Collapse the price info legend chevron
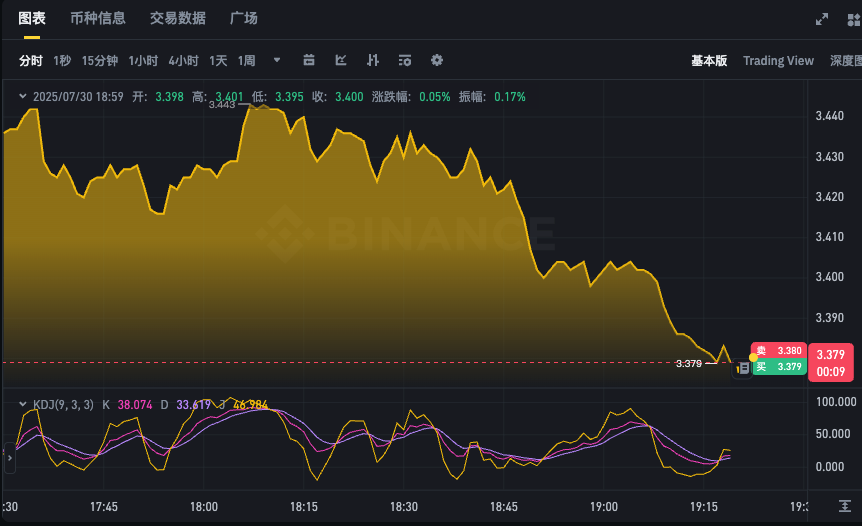This screenshot has height=526, width=862. [23, 97]
